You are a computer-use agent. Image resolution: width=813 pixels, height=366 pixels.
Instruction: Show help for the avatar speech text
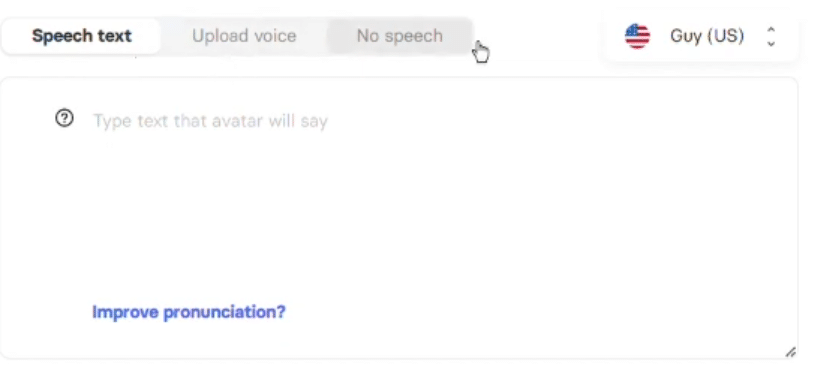[x=64, y=119]
